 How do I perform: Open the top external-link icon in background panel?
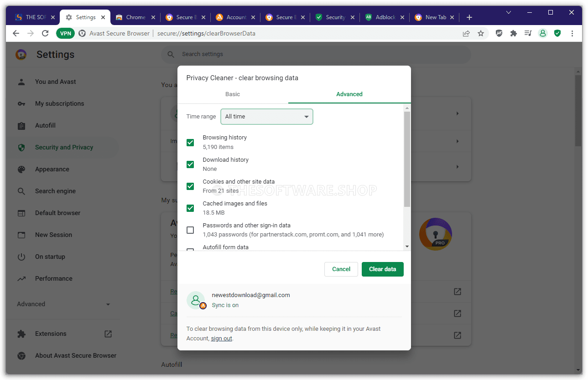click(457, 292)
